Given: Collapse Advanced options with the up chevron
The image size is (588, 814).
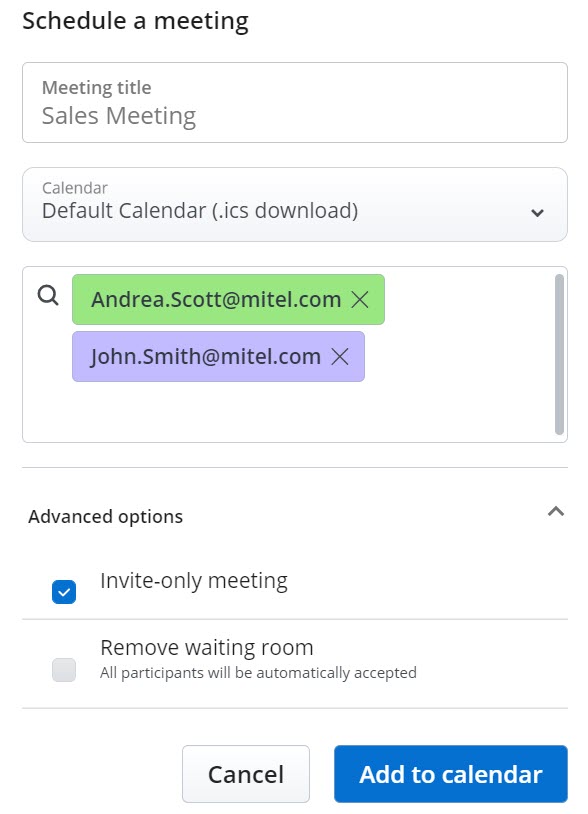Looking at the screenshot, I should click(x=556, y=512).
